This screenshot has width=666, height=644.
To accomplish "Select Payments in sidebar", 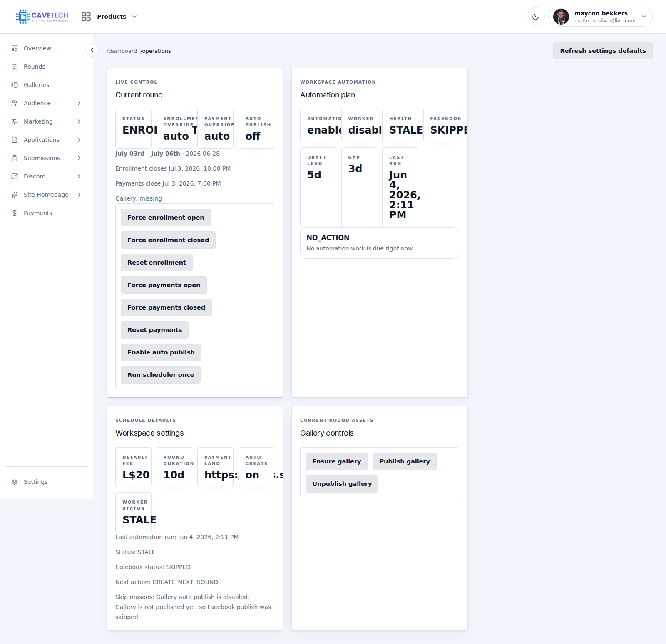I will click(46, 213).
